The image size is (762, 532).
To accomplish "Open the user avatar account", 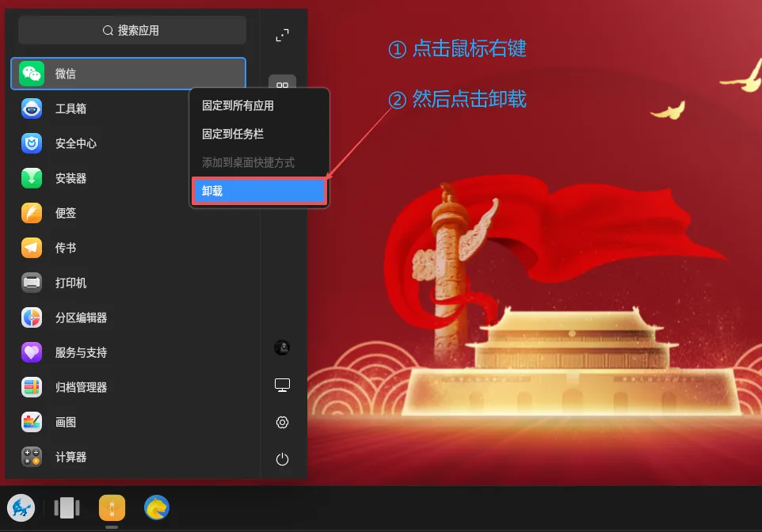I will pos(282,348).
